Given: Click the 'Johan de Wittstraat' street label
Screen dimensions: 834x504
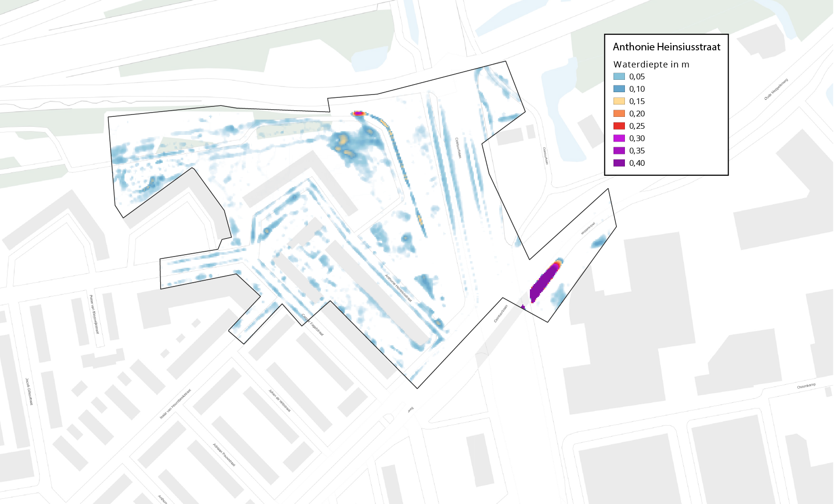Looking at the screenshot, I should tap(279, 400).
